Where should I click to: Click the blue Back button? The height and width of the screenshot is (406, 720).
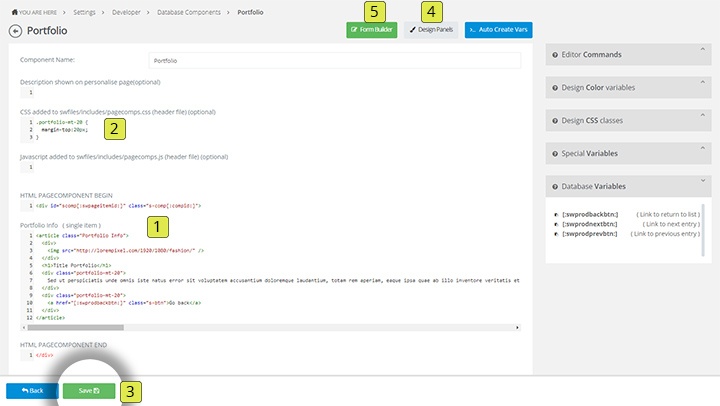click(x=32, y=391)
